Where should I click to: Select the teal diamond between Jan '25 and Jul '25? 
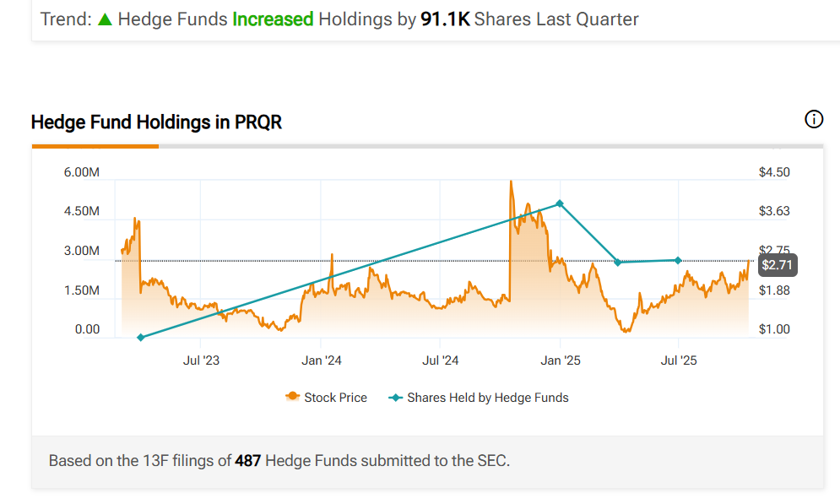click(x=618, y=263)
